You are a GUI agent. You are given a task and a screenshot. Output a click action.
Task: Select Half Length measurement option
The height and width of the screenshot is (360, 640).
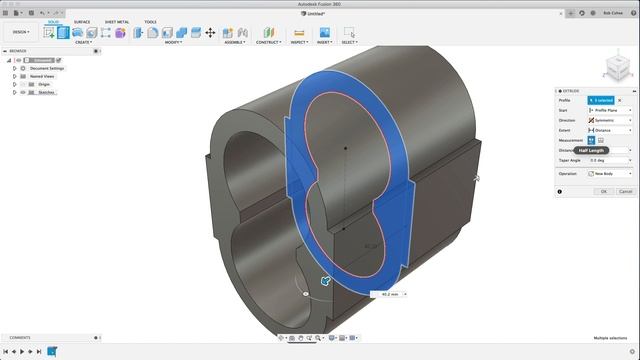pos(591,140)
